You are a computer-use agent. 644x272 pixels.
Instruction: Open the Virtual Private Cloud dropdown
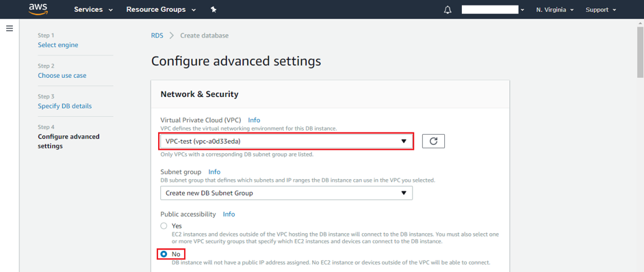pyautogui.click(x=286, y=141)
